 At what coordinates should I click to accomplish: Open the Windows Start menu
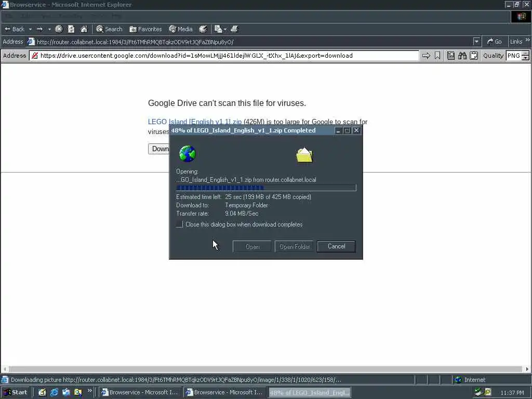pyautogui.click(x=15, y=392)
